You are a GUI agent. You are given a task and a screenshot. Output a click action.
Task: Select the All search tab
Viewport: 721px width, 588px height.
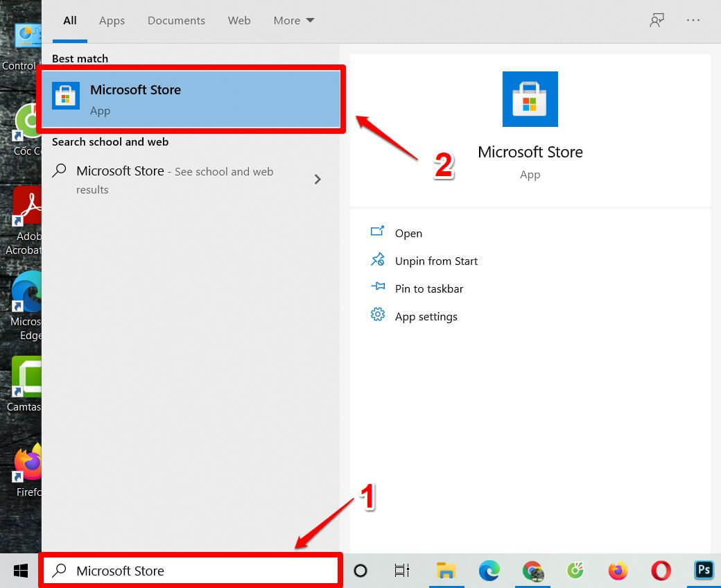pyautogui.click(x=70, y=21)
